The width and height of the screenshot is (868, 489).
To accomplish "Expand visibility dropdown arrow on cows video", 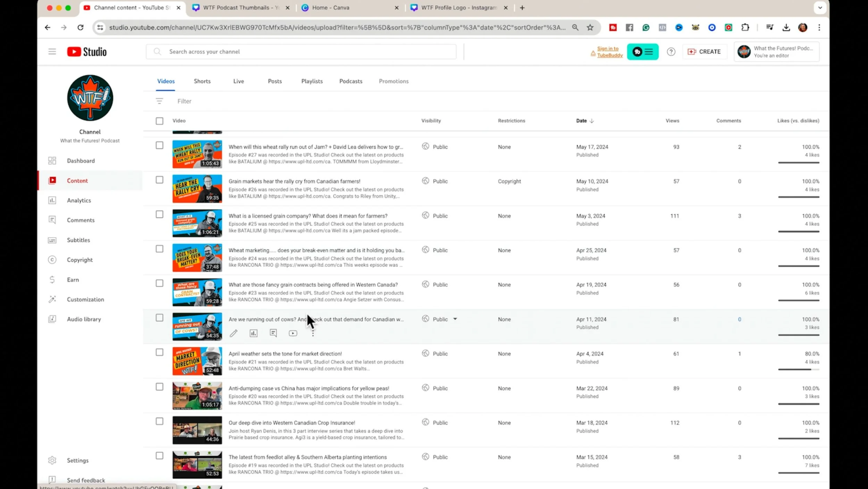I will [x=455, y=319].
